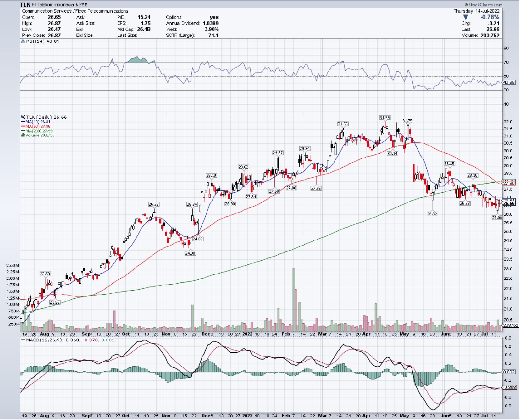This screenshot has height=420, width=520.
Task: Click the 27.34 price low label
Action: tap(251, 196)
